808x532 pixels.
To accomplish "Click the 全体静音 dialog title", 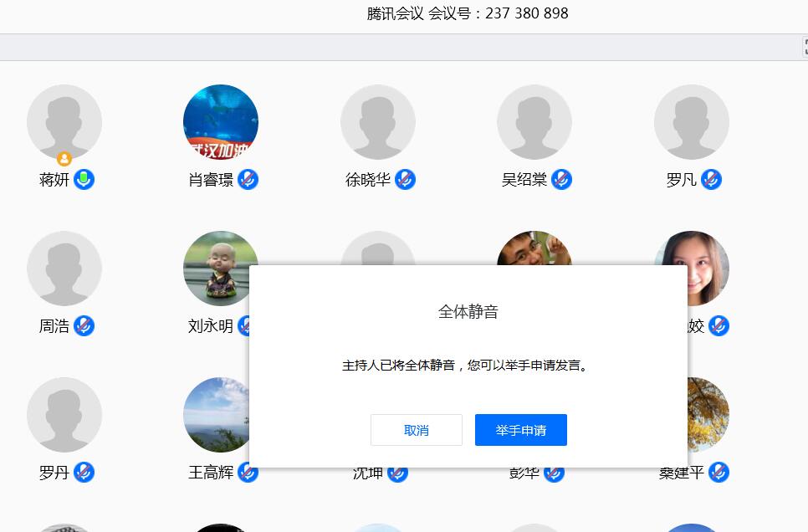I will click(468, 312).
